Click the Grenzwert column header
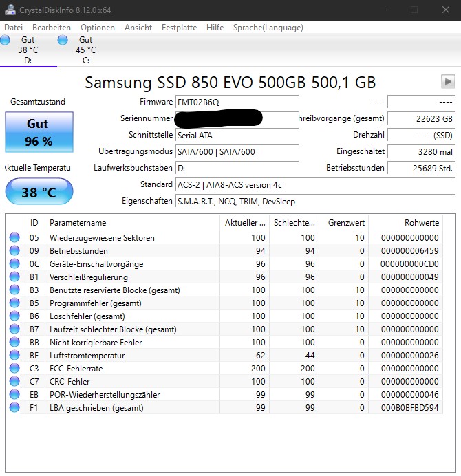Screen dimensions: 461x476 point(344,222)
